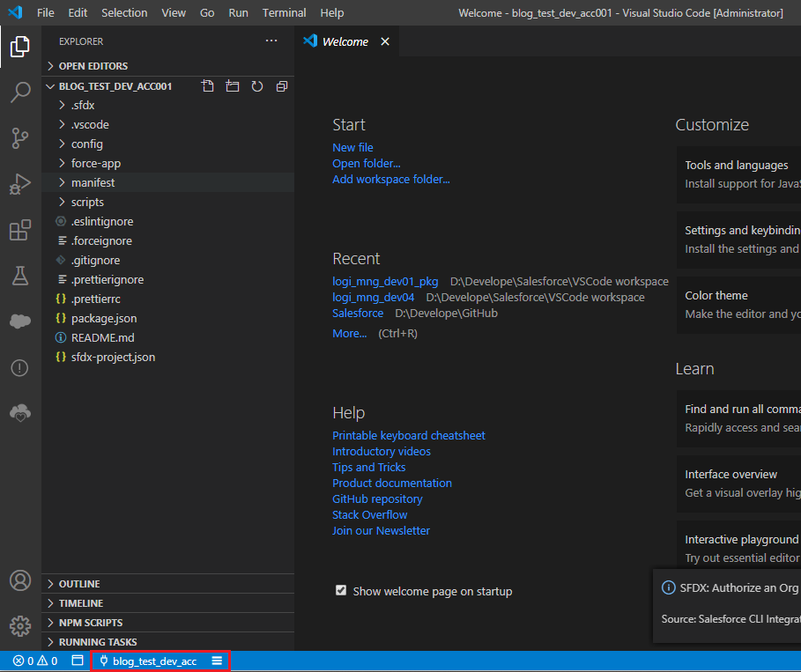801x672 pixels.
Task: Open recent project logi_mng_dev04
Action: [x=374, y=297]
